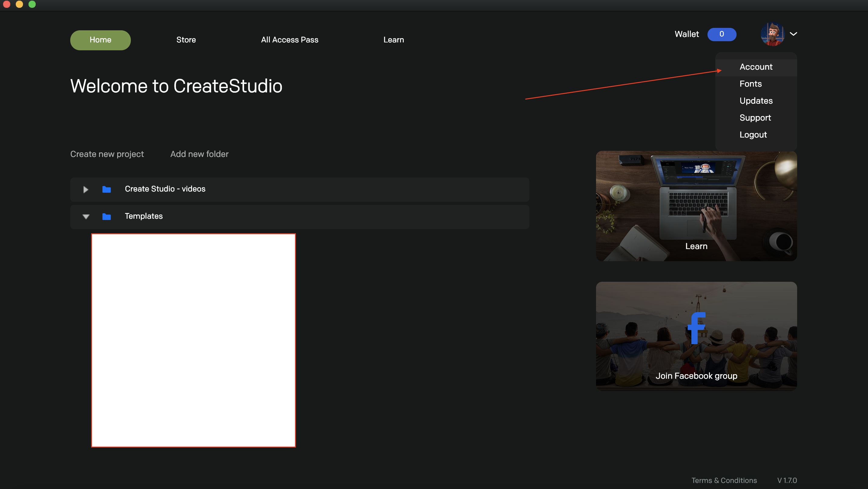This screenshot has width=868, height=489.
Task: Select Support in the profile menu
Action: point(755,118)
